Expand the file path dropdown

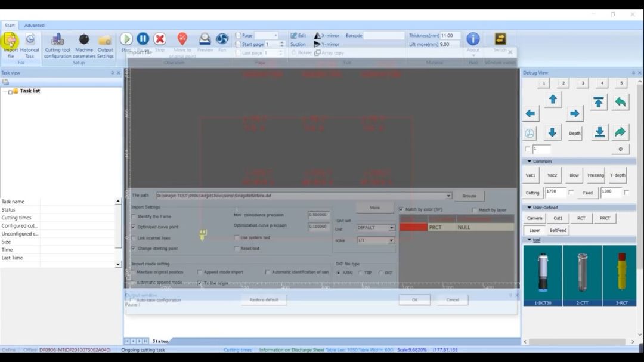tap(448, 196)
